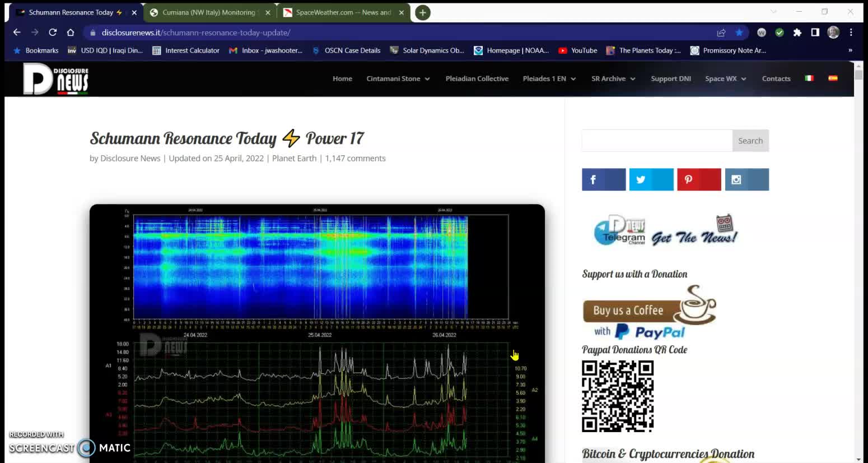
Task: Open the Pleiadian Collective menu item
Action: pos(477,78)
